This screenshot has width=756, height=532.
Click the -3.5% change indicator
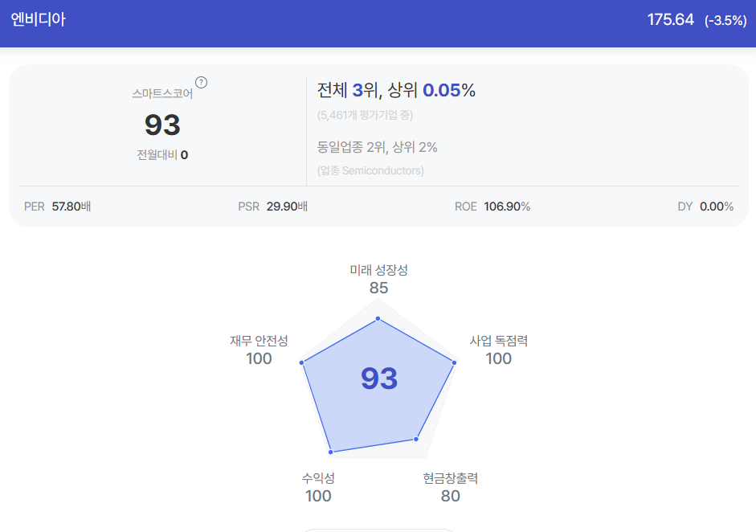click(x=725, y=21)
